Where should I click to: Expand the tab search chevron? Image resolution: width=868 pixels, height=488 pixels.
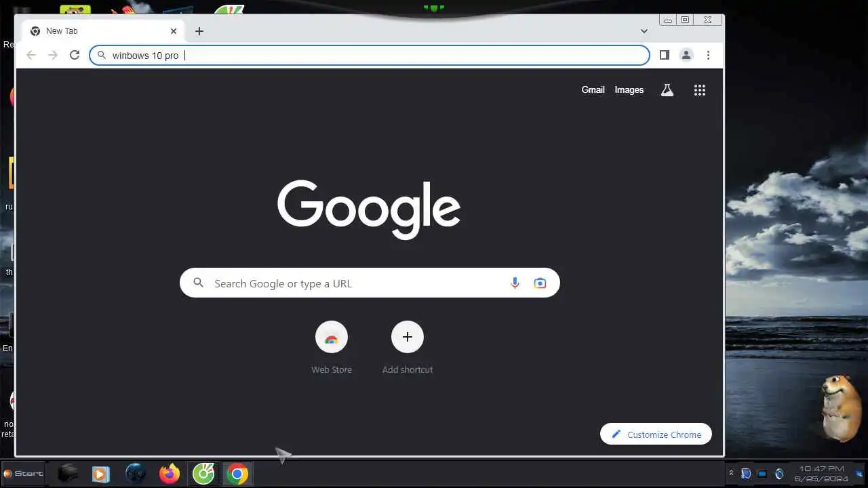(x=644, y=31)
